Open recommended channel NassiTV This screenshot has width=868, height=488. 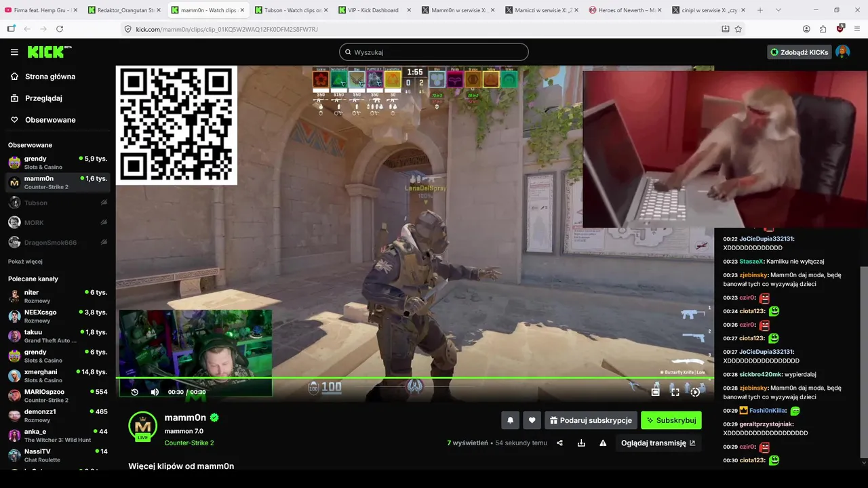[57, 455]
